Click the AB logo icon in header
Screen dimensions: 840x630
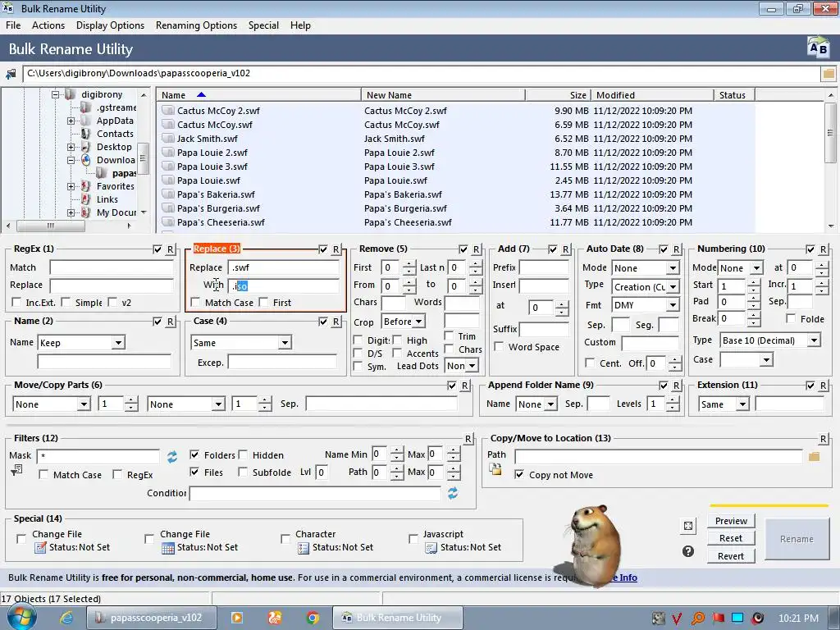[x=818, y=48]
